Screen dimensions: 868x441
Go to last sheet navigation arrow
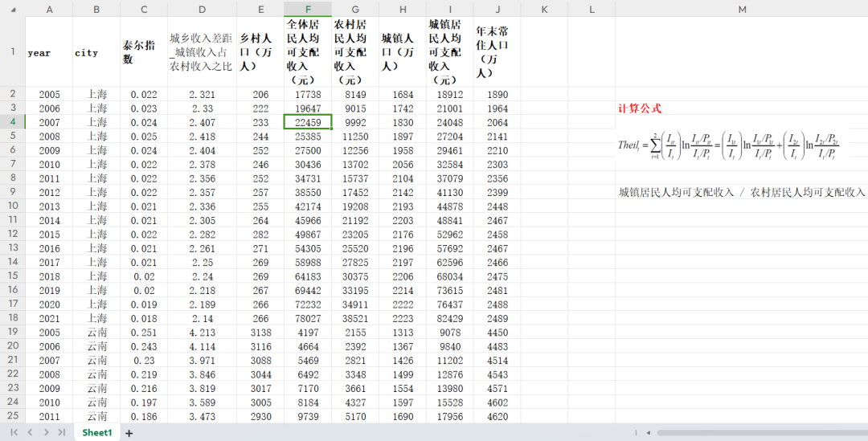pyautogui.click(x=62, y=432)
